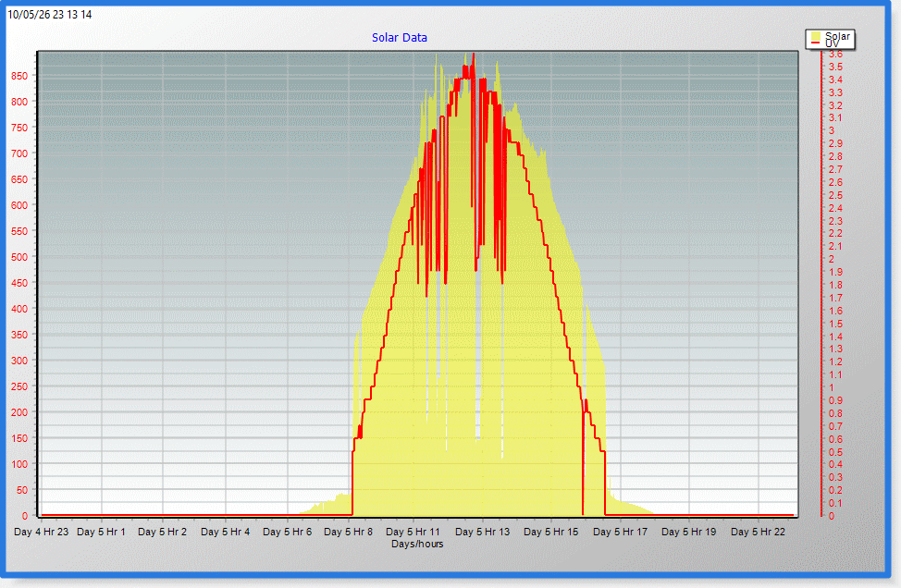Click the 450 value on solar axis
The height and width of the screenshot is (588, 901).
(x=19, y=283)
